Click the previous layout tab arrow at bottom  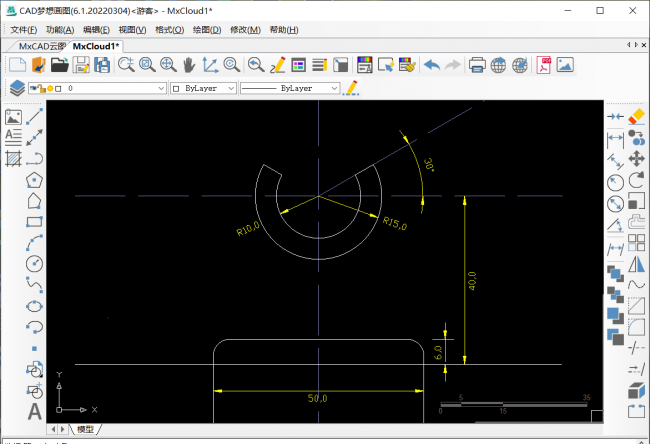click(53, 429)
